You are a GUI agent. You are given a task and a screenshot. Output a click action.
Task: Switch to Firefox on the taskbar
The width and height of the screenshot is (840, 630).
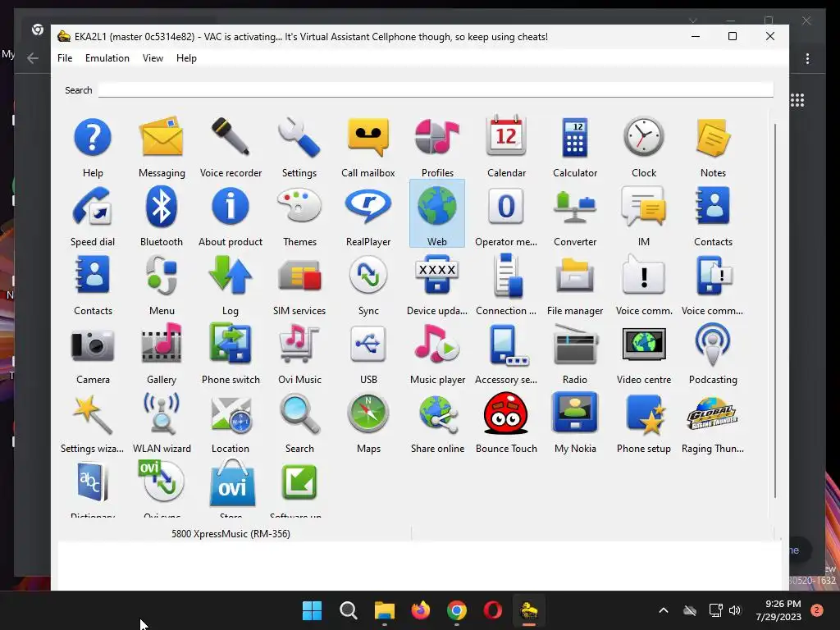tap(421, 610)
